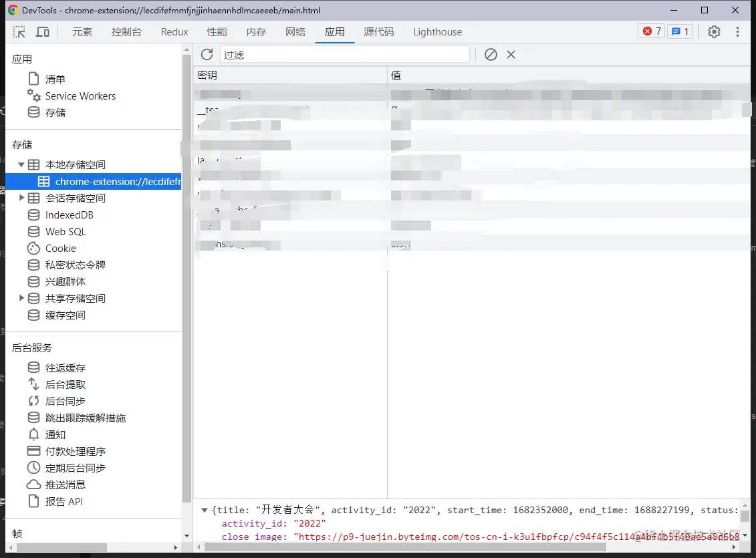
Task: Activate the inspect element picker icon
Action: click(x=19, y=32)
